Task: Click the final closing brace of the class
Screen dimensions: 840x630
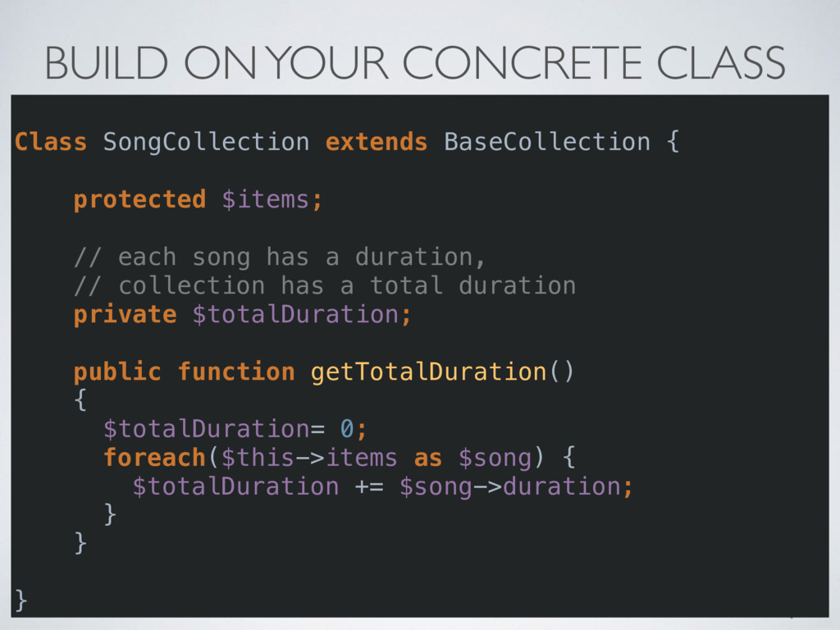Action: 21,600
